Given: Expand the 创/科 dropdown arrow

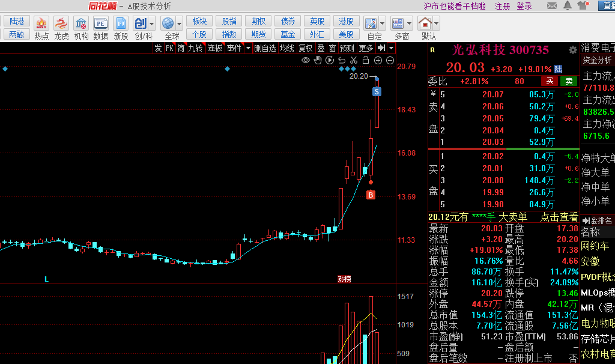Looking at the screenshot, I should 152,23.
